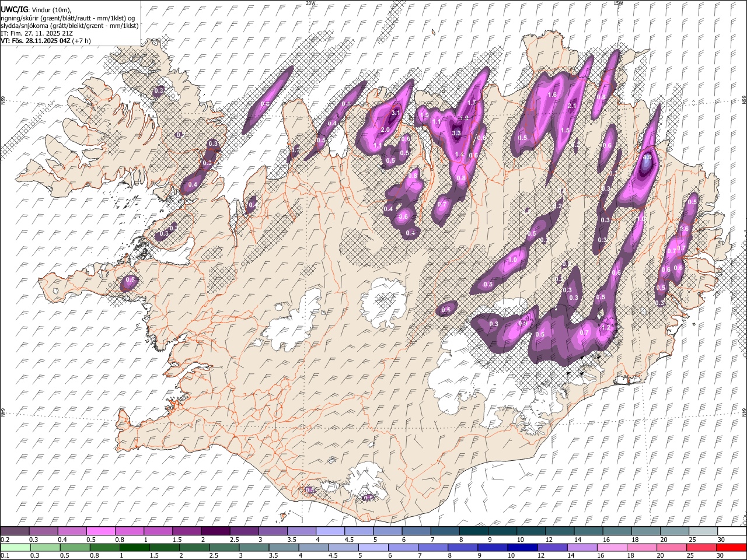This screenshot has width=747, height=560.
Task: Click the darkest green swatch starting at 1
Action: point(135,548)
